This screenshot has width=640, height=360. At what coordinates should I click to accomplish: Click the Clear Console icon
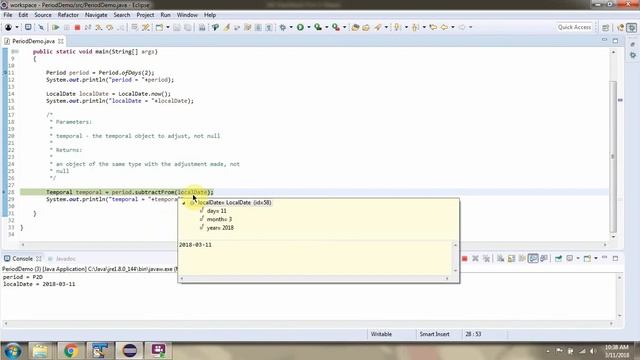coord(500,258)
